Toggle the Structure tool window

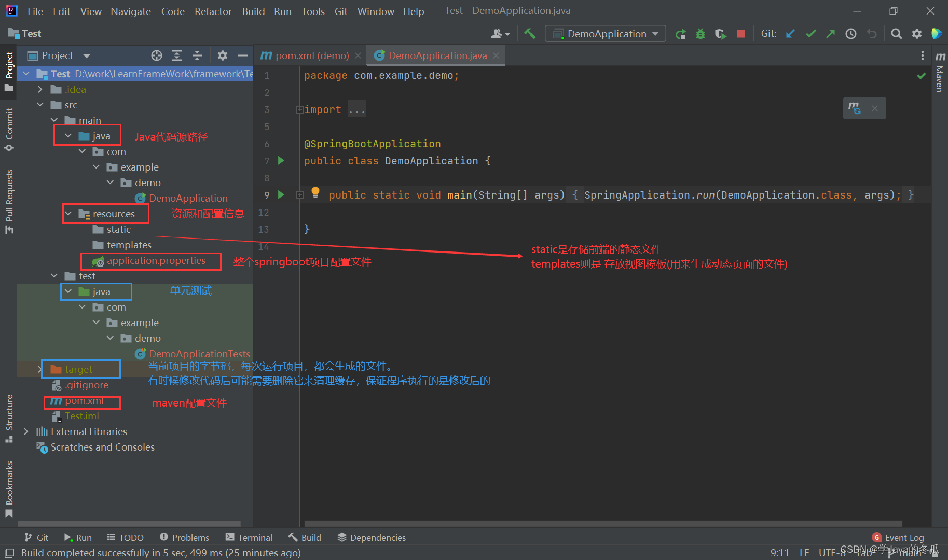pyautogui.click(x=9, y=418)
